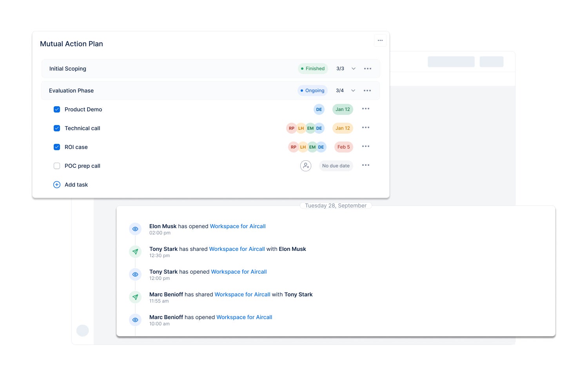Open Workspace for Aircall link at 10:00 am

click(x=244, y=317)
